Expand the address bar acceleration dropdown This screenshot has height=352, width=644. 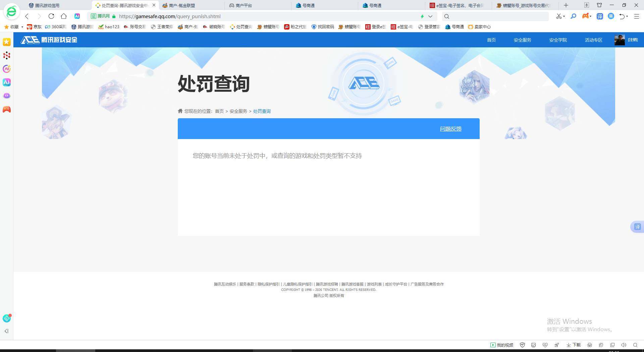pyautogui.click(x=430, y=16)
